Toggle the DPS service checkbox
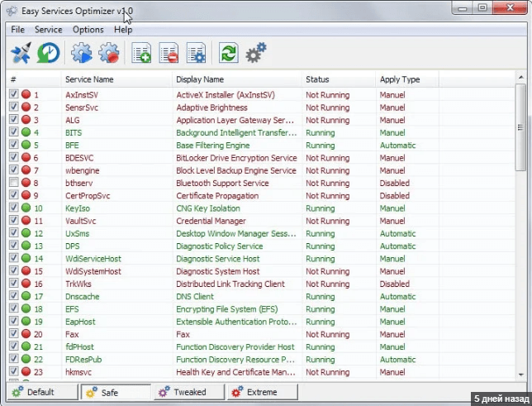The image size is (532, 406). coord(13,246)
